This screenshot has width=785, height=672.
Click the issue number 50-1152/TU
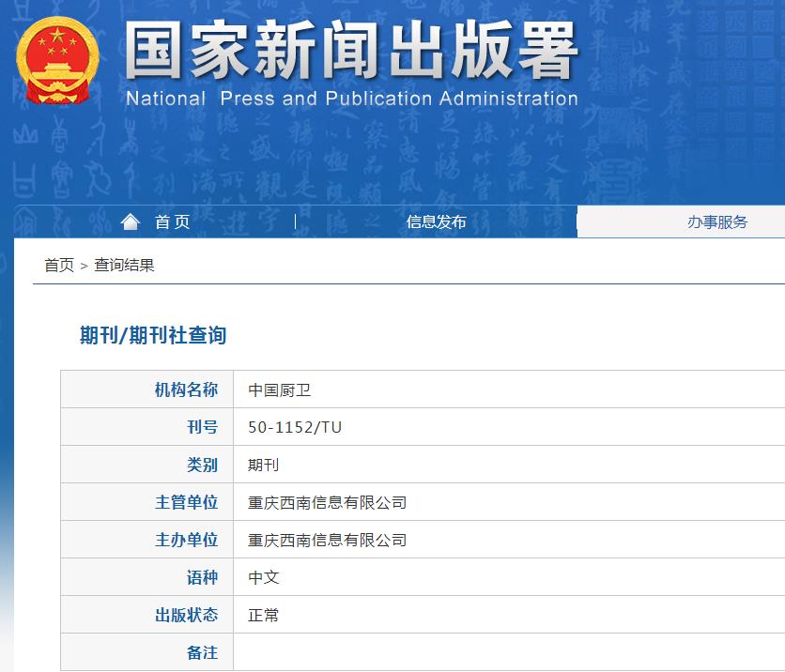click(x=292, y=426)
